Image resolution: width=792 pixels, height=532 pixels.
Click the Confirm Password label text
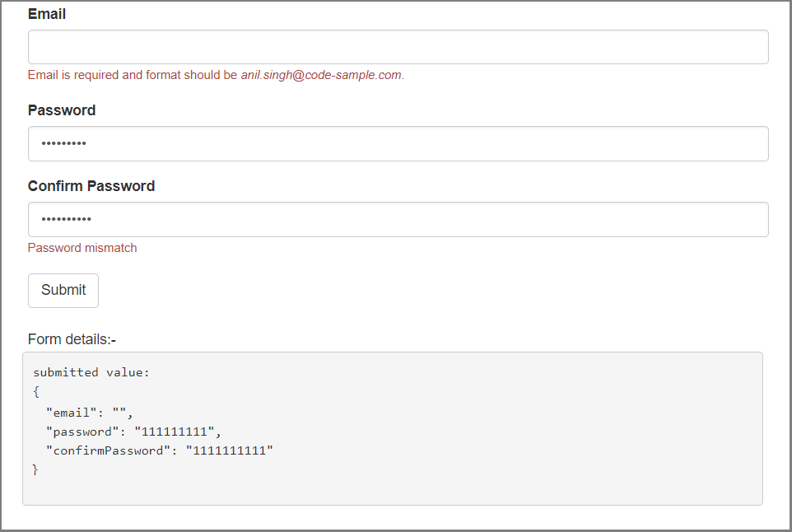pyautogui.click(x=91, y=186)
